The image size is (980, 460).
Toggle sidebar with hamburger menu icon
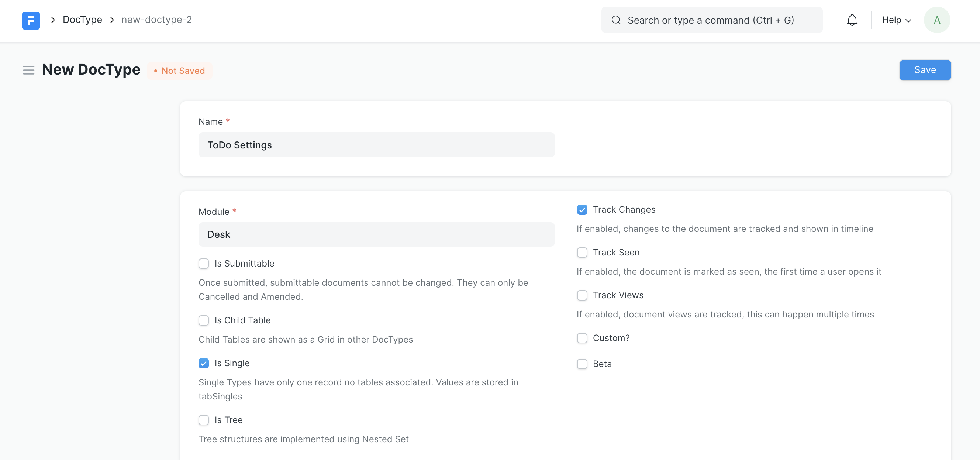click(28, 70)
